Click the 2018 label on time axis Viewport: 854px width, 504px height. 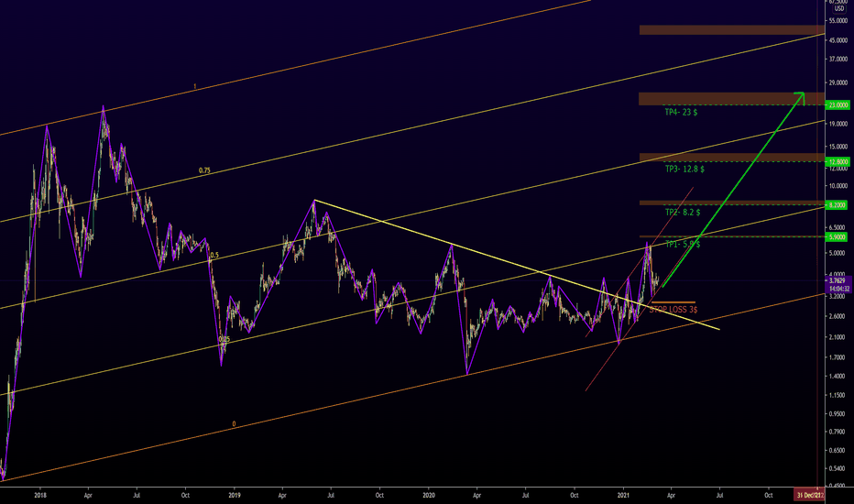coord(39,495)
